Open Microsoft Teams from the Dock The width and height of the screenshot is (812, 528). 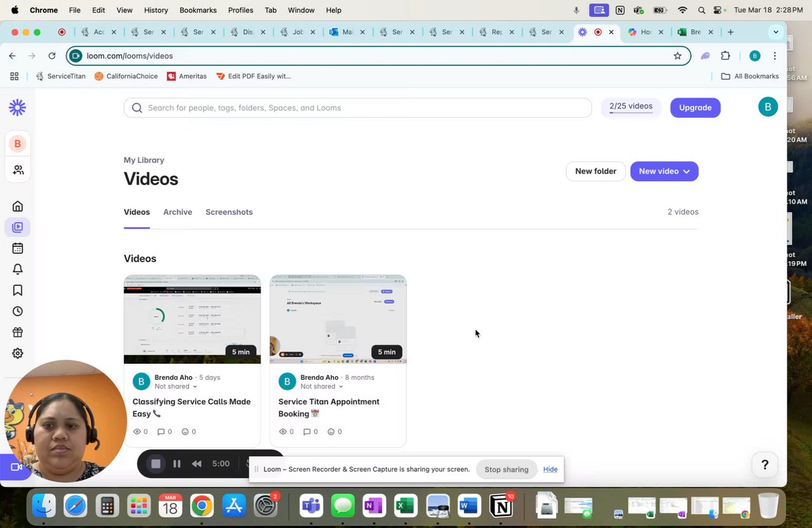pyautogui.click(x=311, y=506)
